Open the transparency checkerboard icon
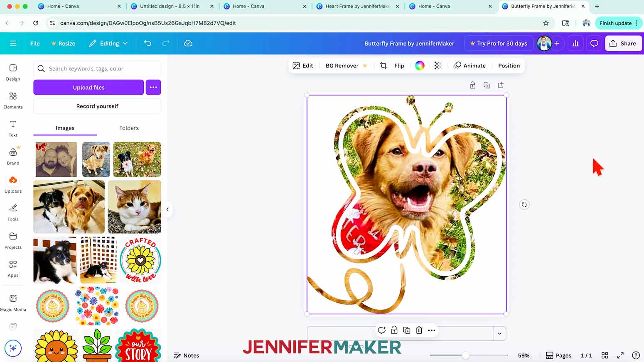This screenshot has height=362, width=644. coord(438,66)
